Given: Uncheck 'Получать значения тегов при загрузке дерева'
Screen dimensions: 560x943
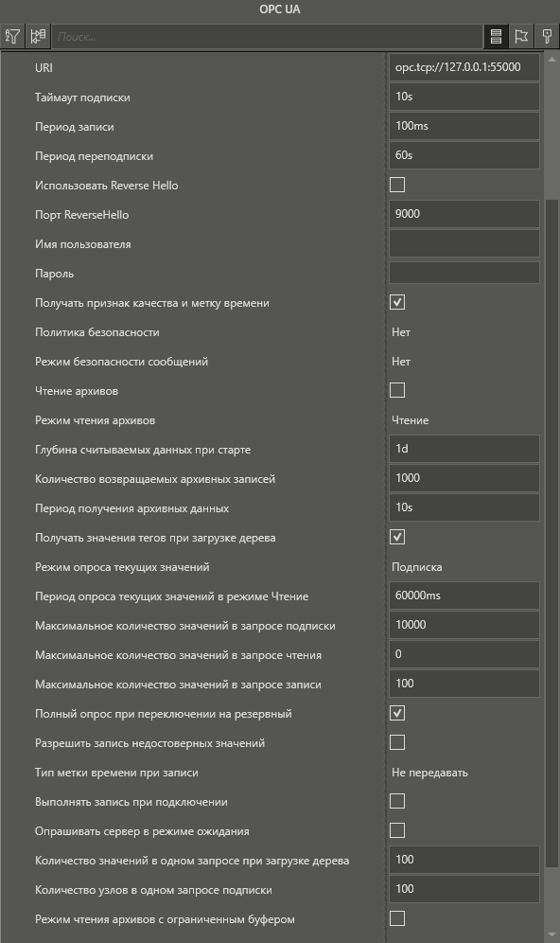Looking at the screenshot, I should (x=396, y=537).
